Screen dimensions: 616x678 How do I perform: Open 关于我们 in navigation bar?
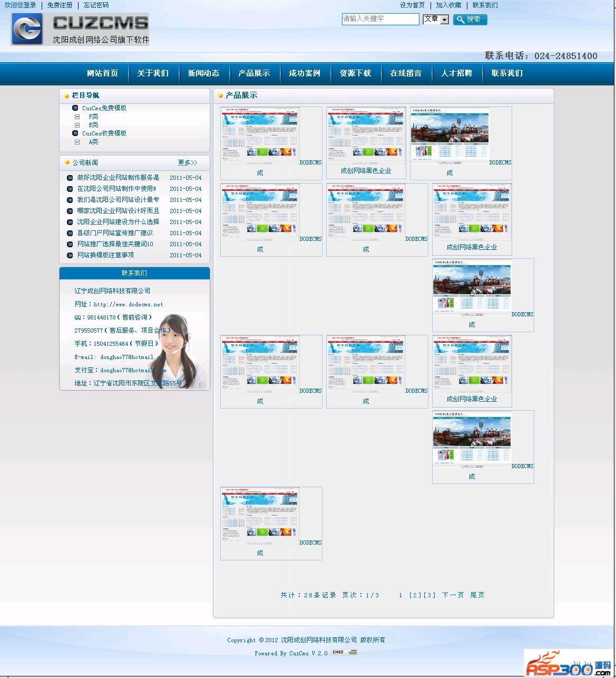tap(153, 73)
